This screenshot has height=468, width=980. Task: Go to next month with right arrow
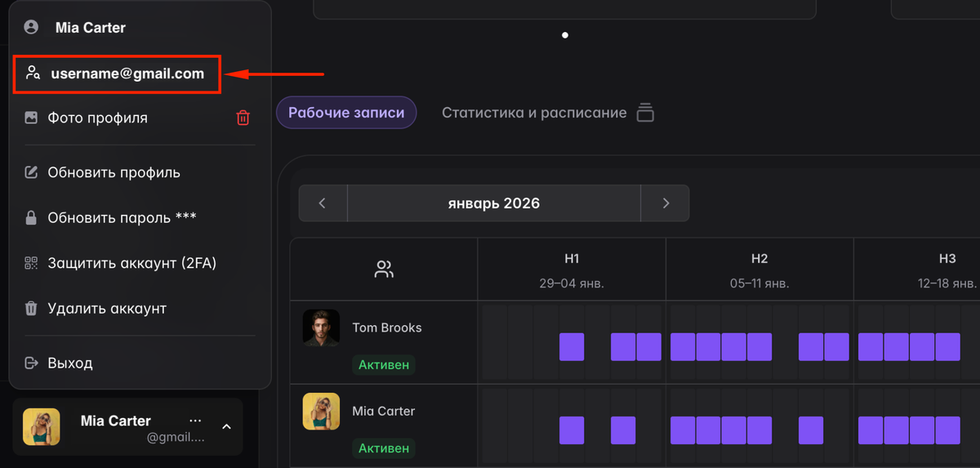coord(666,203)
